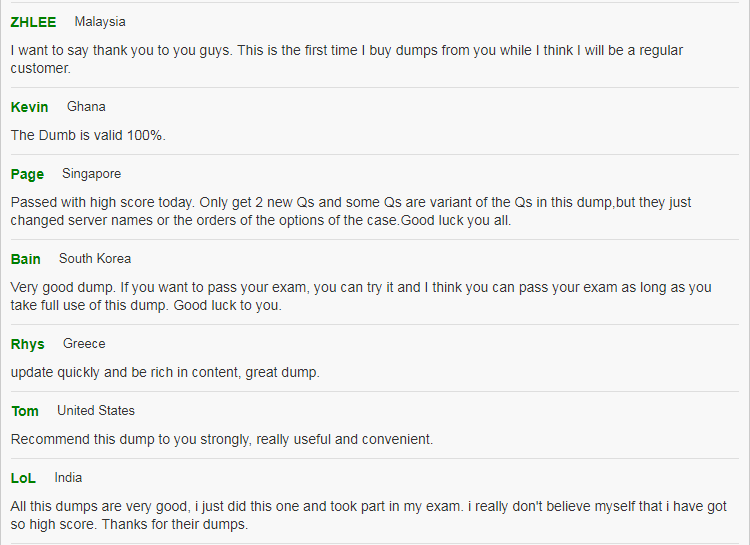Select the Malaysia country label

(100, 22)
